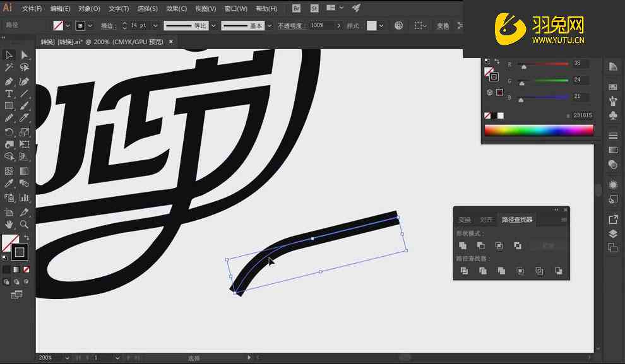Open Recolor Artwork wheel in control bar
The image size is (625, 364).
(398, 25)
